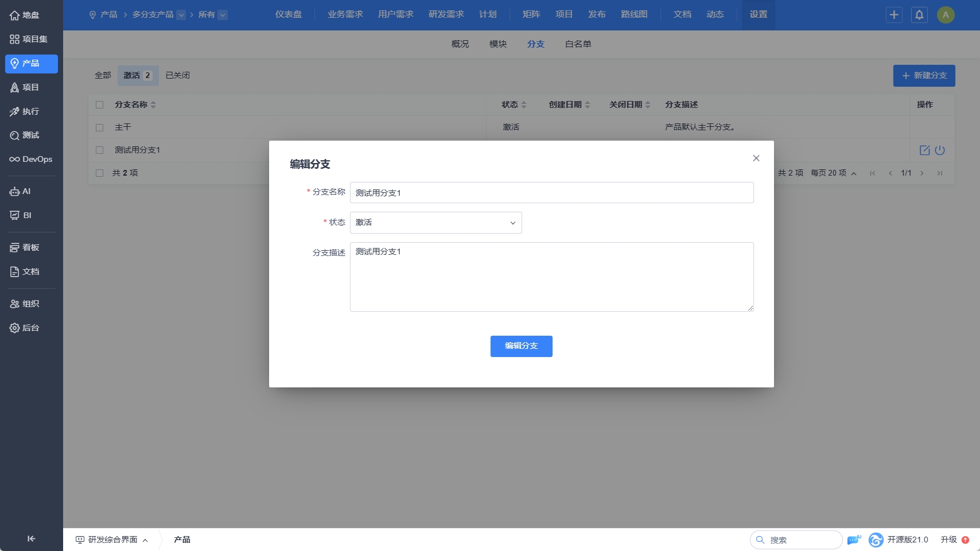Sort by 状态 column
980x551 pixels.
pyautogui.click(x=514, y=105)
